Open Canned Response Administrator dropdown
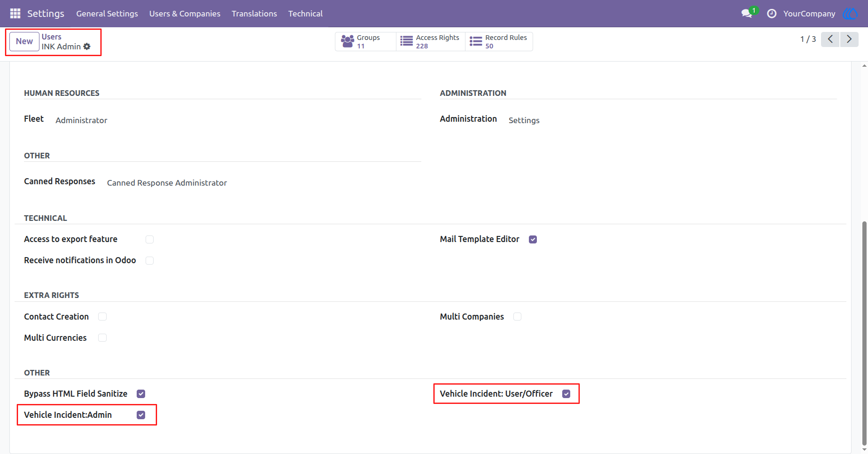 point(167,183)
